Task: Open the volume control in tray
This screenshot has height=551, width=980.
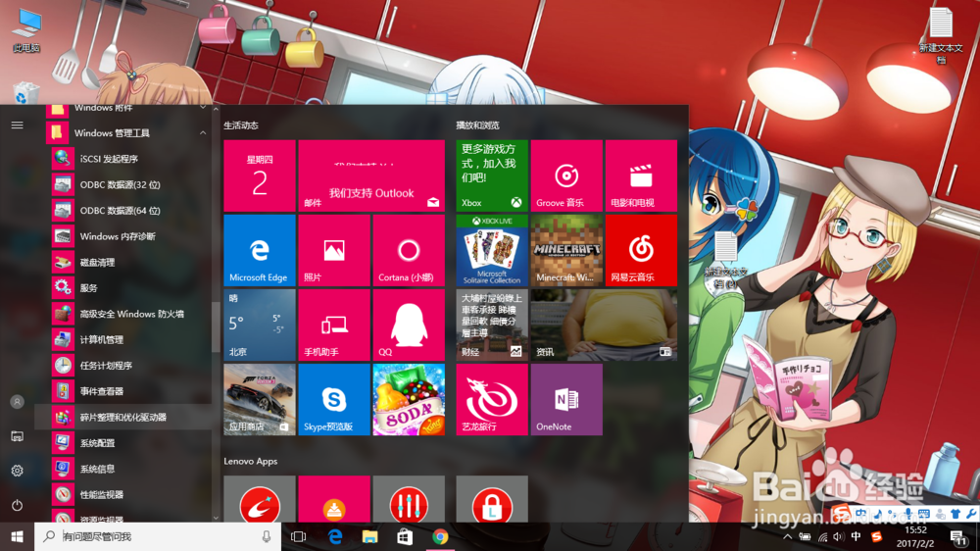Action: coord(838,536)
